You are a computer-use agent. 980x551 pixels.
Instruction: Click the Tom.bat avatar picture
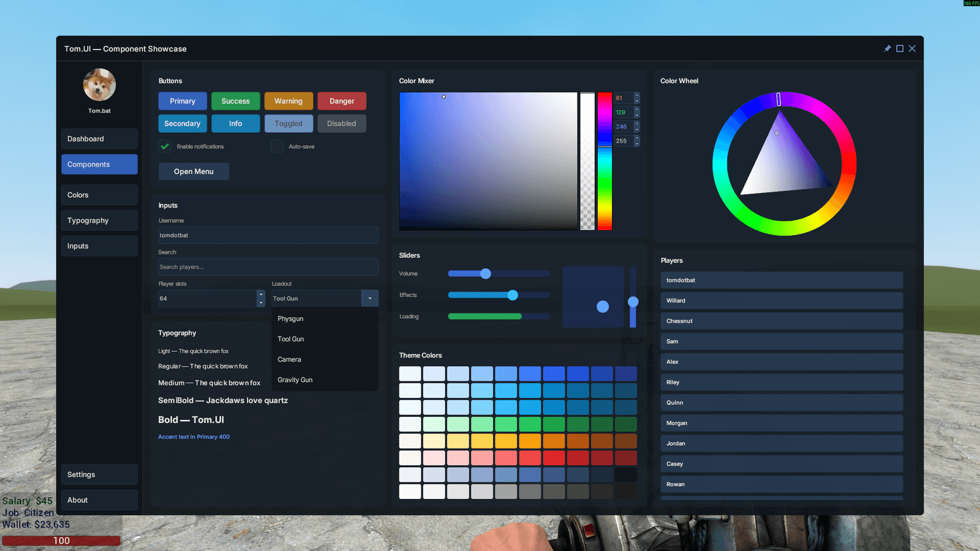click(x=99, y=84)
